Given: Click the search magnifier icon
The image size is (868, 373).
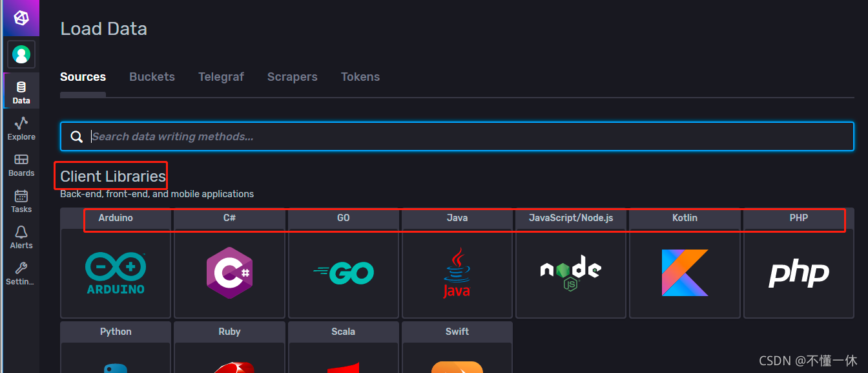Looking at the screenshot, I should pos(76,136).
